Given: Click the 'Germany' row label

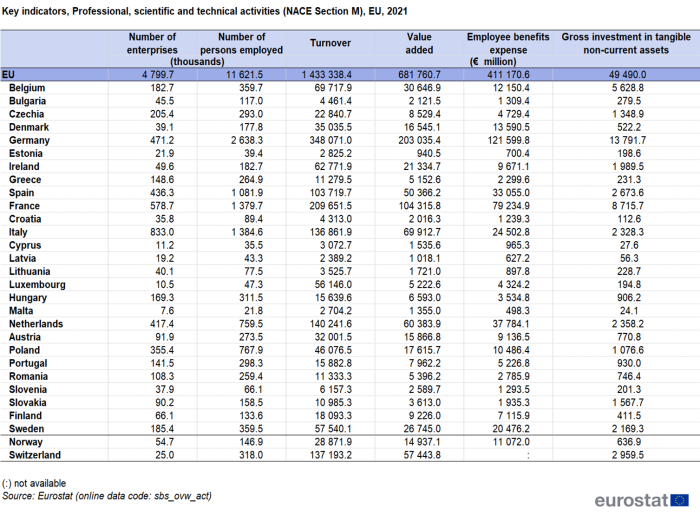Looking at the screenshot, I should [29, 140].
